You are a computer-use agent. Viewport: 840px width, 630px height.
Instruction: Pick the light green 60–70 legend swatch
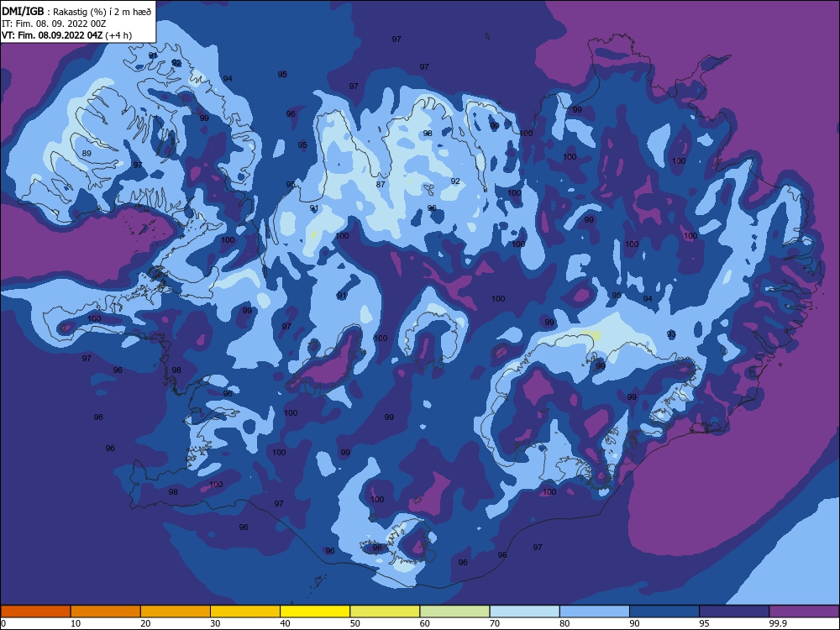pos(454,612)
